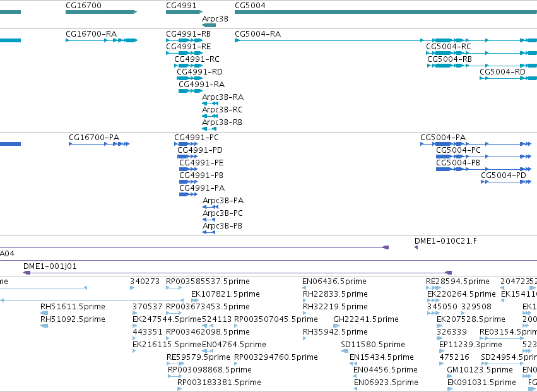This screenshot has height=392, width=537.
Task: Open the RH22833.5prime EST label
Action: 335,294
